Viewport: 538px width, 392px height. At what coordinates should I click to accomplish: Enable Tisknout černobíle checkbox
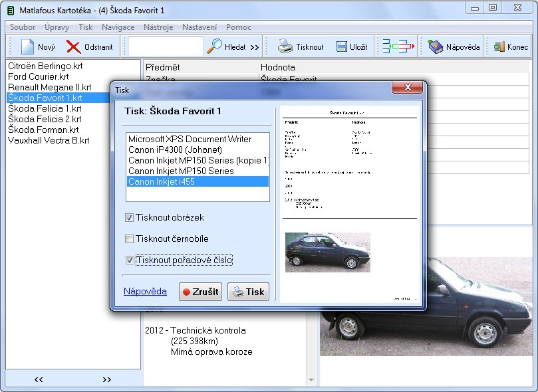tap(130, 239)
